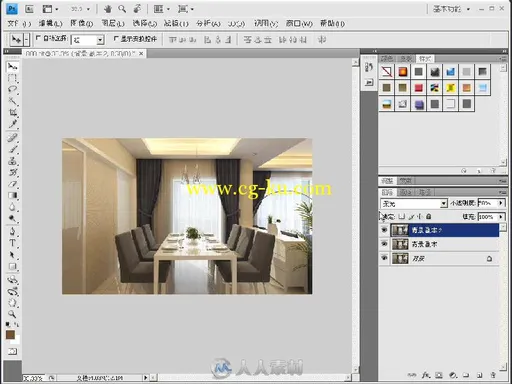Select the Blur tool
This screenshot has height=384, width=512.
pyautogui.click(x=12, y=207)
